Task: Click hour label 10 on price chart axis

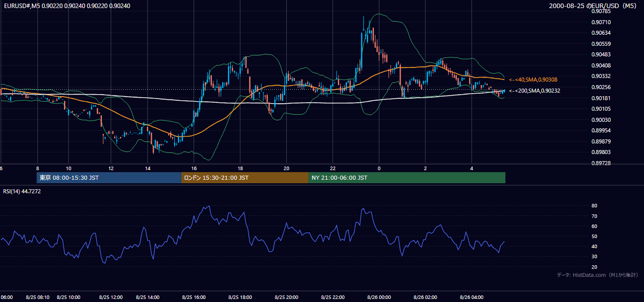Action: click(69, 168)
